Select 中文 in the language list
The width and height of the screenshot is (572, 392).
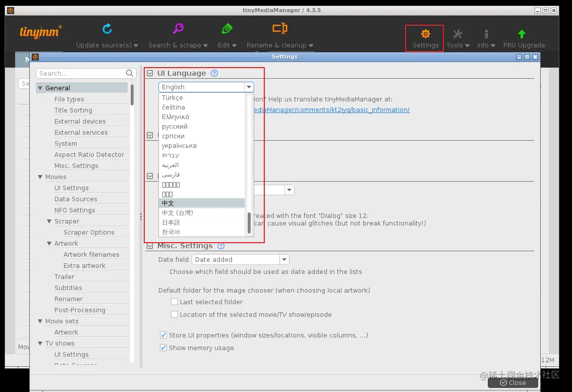(202, 203)
